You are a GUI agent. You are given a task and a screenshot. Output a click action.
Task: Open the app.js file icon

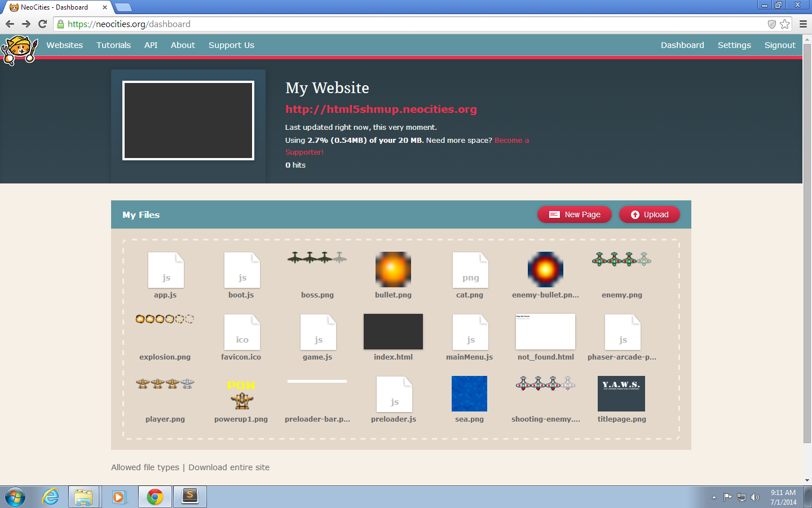165,270
